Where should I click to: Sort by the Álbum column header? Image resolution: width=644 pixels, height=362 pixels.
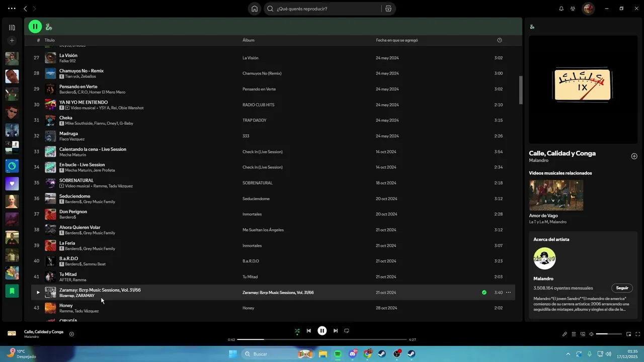tap(249, 40)
